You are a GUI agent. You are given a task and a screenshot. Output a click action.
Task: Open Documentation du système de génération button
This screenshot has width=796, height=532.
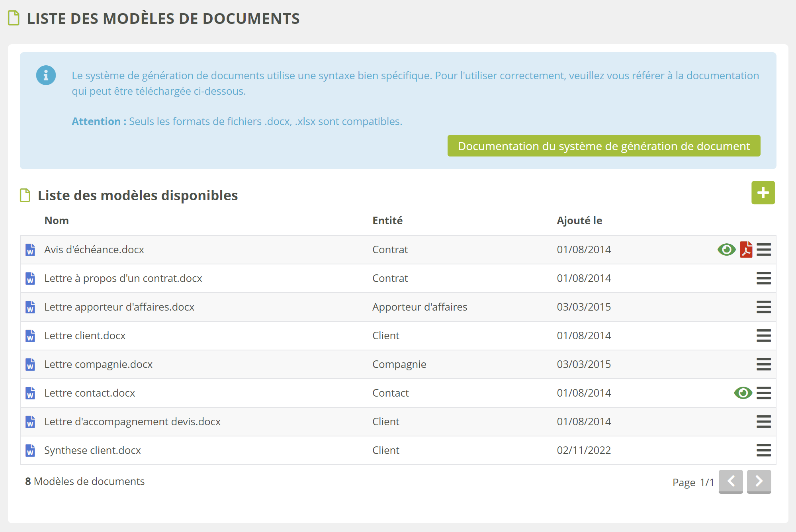(603, 146)
